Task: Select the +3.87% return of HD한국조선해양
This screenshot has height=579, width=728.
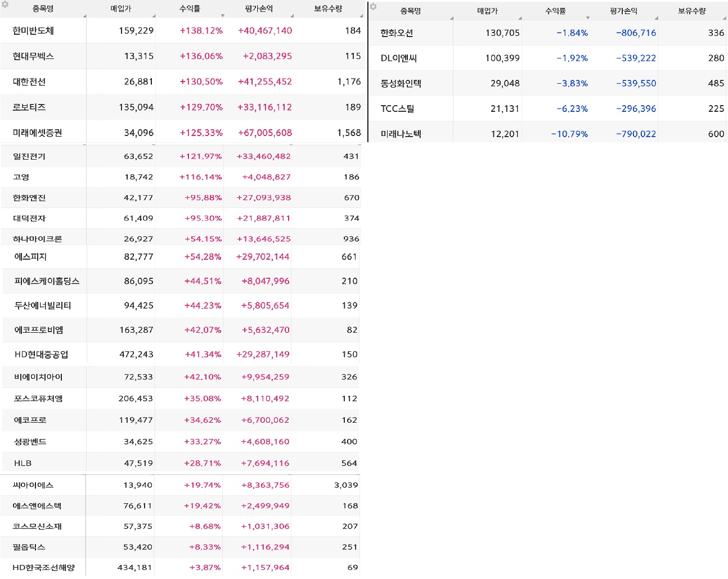Action: click(205, 568)
